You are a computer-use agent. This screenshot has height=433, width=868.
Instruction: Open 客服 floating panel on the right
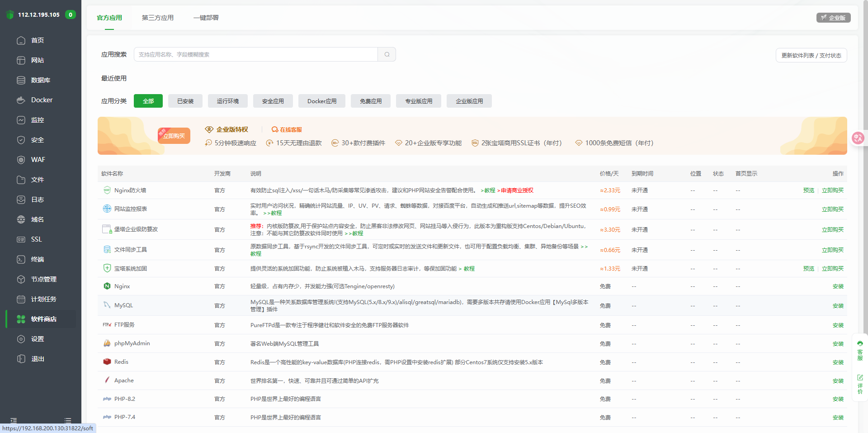[x=860, y=351]
